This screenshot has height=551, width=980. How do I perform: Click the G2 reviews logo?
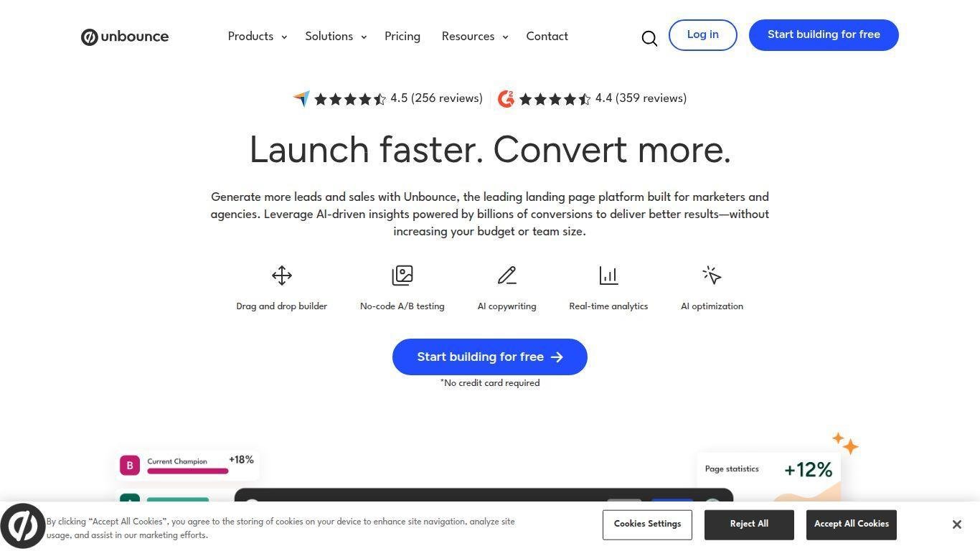pyautogui.click(x=506, y=98)
